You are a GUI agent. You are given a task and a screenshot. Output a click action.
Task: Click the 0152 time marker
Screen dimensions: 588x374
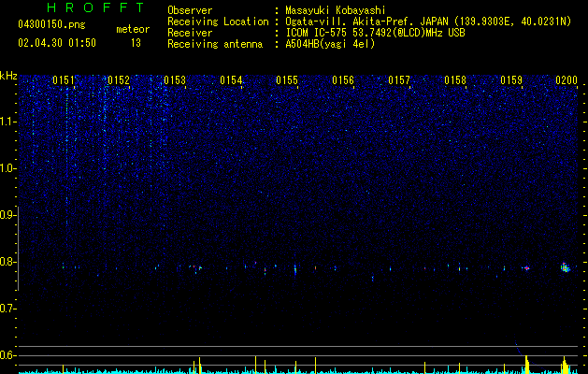[119, 80]
